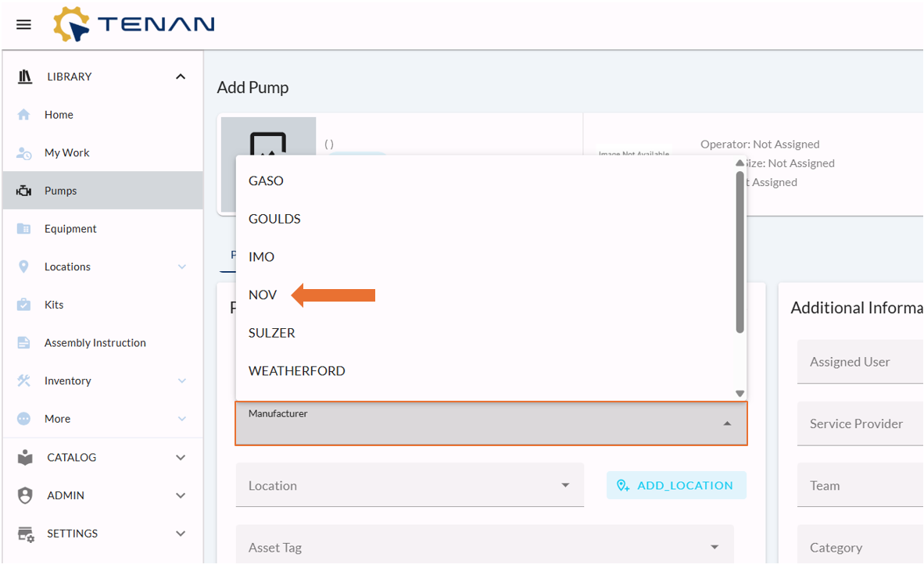Screen dimensions: 924x568
Task: Click the Service Provider field
Action: tap(861, 423)
